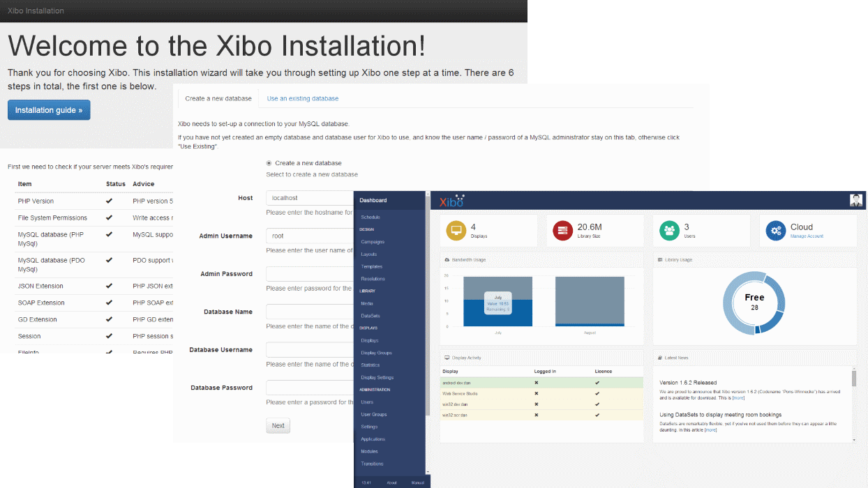Click the Library Usage donut chart centre
The image size is (868, 488).
point(754,302)
